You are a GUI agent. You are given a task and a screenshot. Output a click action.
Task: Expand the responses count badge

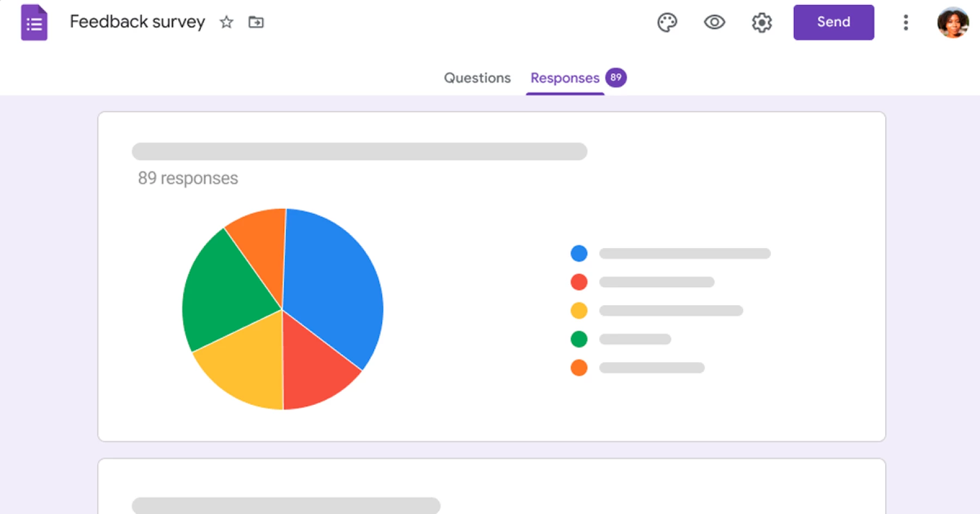616,77
